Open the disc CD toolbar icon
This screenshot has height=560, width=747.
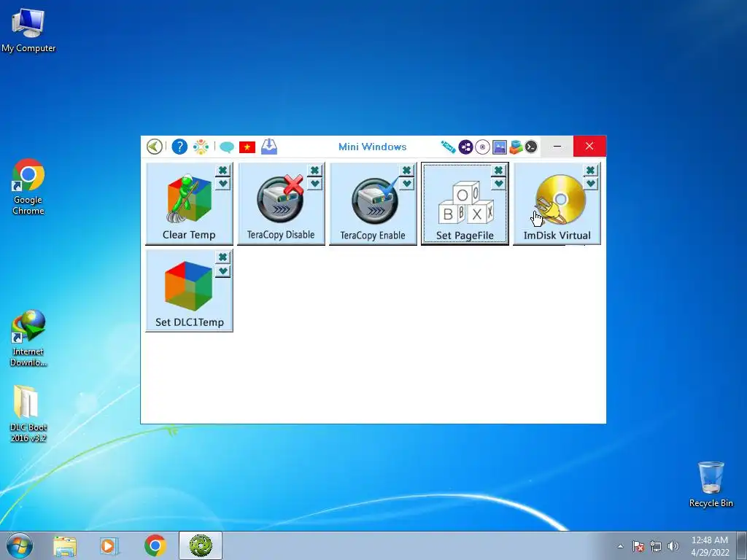coord(482,147)
